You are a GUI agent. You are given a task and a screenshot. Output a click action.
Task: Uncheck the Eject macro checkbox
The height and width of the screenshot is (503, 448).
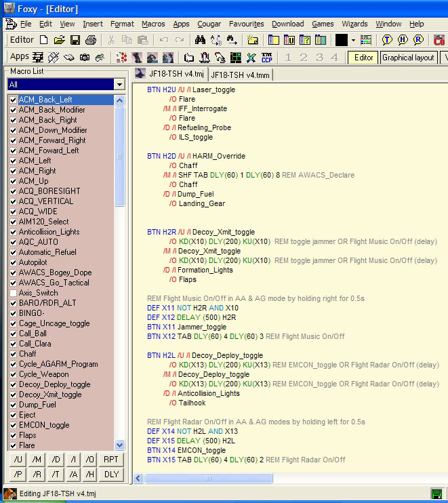pos(13,415)
